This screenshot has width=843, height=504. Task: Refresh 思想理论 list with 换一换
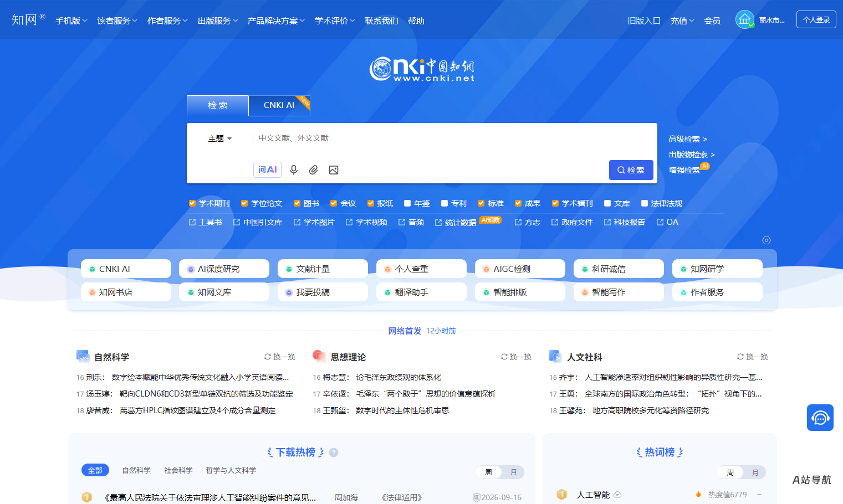pyautogui.click(x=516, y=357)
